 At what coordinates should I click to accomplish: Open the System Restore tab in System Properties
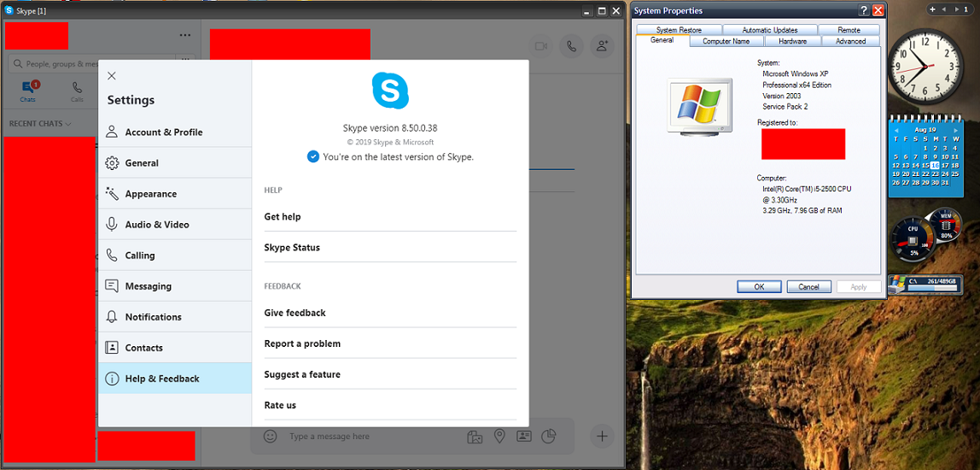(679, 30)
